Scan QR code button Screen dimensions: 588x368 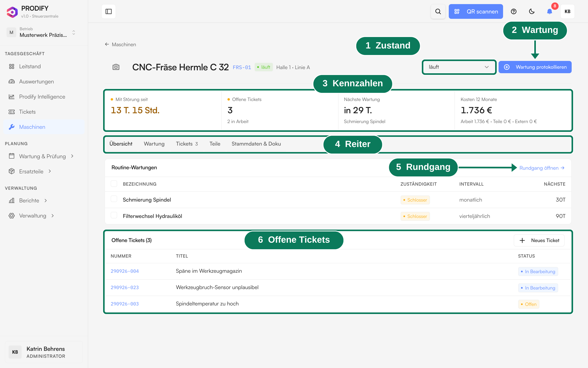[476, 11]
